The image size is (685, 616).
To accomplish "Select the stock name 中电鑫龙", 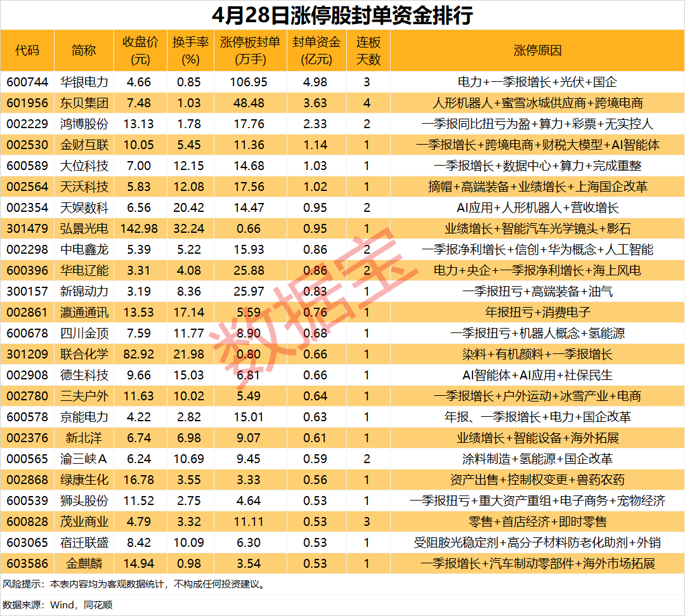I will (x=84, y=249).
